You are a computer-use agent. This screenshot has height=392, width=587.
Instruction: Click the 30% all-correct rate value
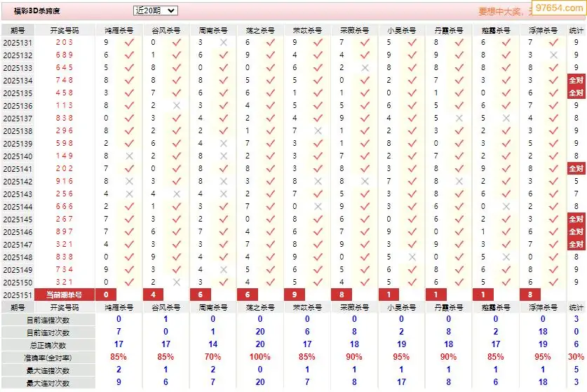pos(576,357)
